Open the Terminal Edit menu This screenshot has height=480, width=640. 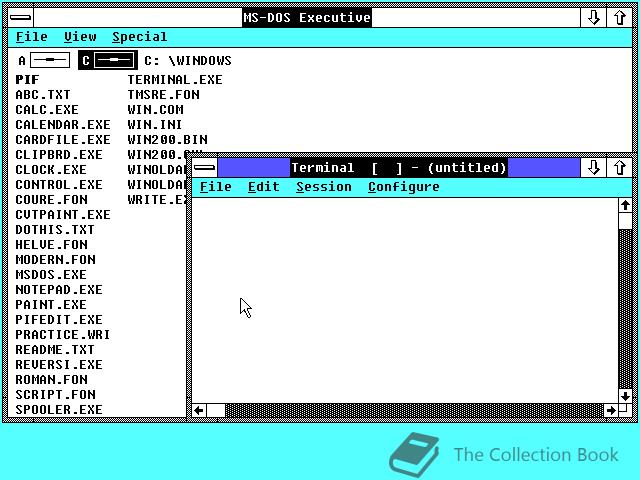click(264, 187)
